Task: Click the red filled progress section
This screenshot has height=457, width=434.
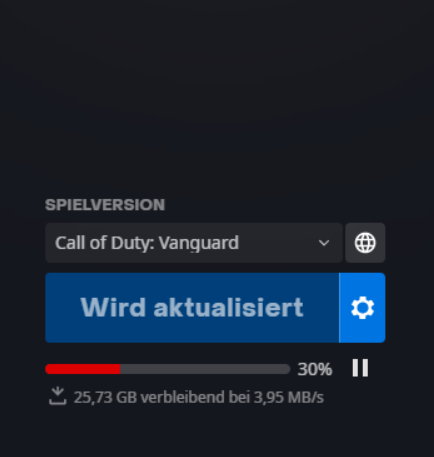Action: [x=83, y=369]
